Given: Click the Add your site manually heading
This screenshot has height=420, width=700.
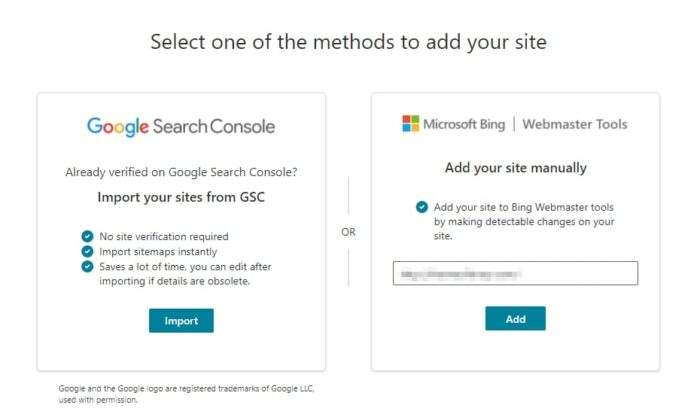Looking at the screenshot, I should point(516,168).
